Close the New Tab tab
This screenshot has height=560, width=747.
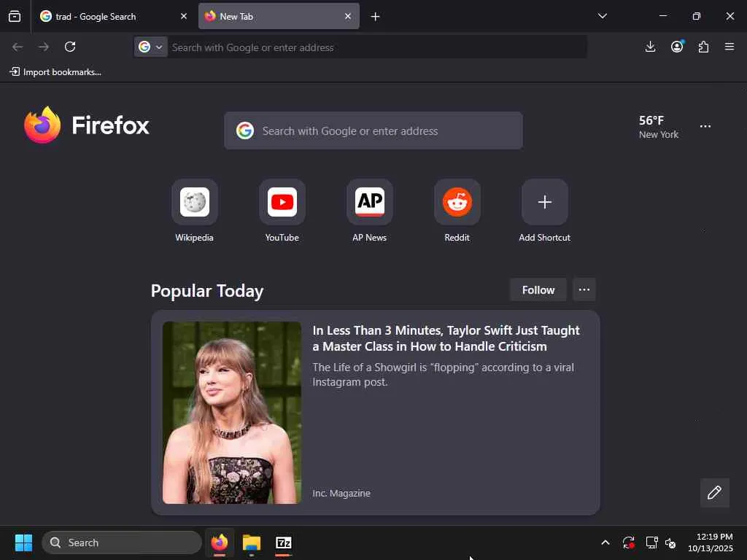[x=348, y=17]
